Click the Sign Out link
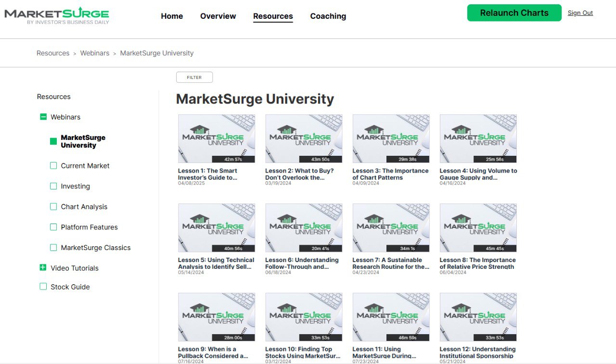The image size is (616, 364). [x=580, y=13]
